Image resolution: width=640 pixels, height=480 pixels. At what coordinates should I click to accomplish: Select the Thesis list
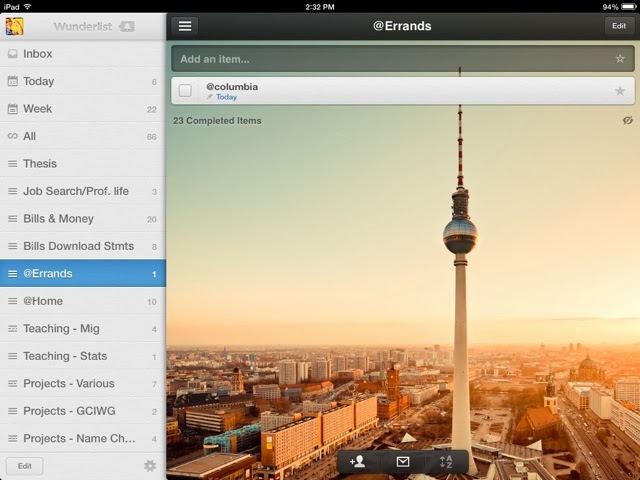(x=83, y=164)
